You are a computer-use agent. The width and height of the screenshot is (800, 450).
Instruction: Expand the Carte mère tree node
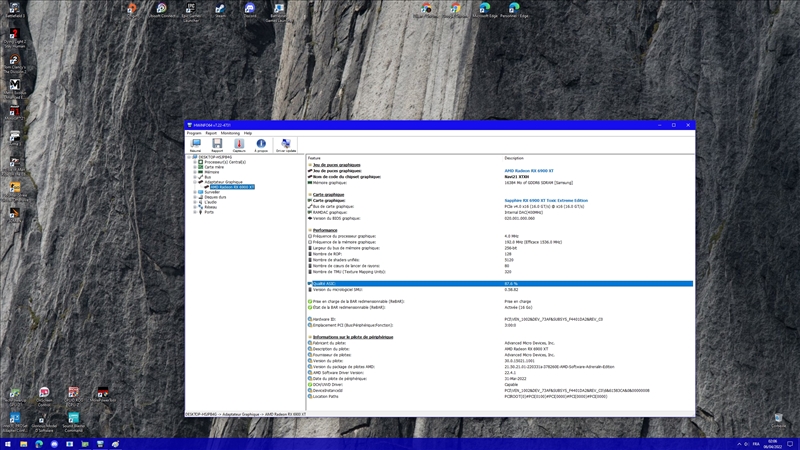[195, 167]
